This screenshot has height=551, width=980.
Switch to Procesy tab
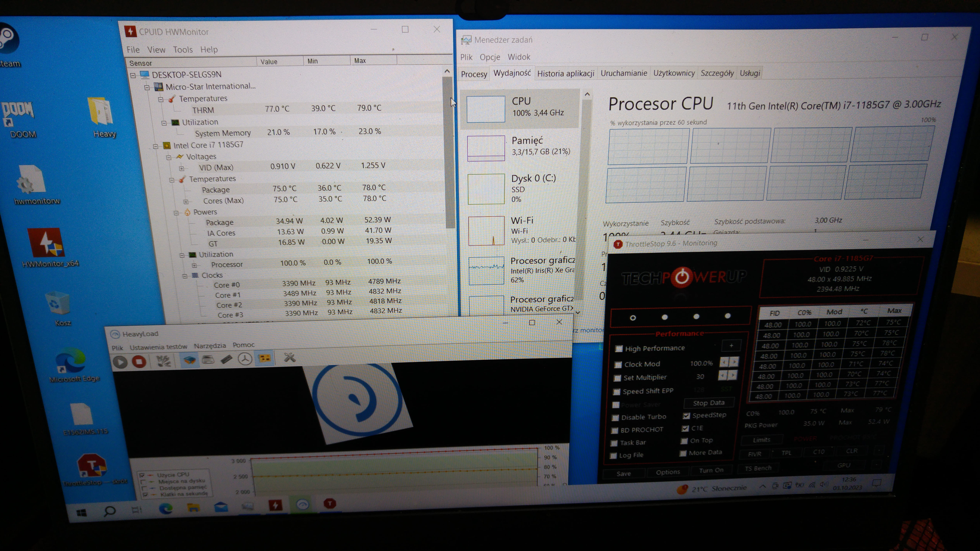click(x=474, y=74)
